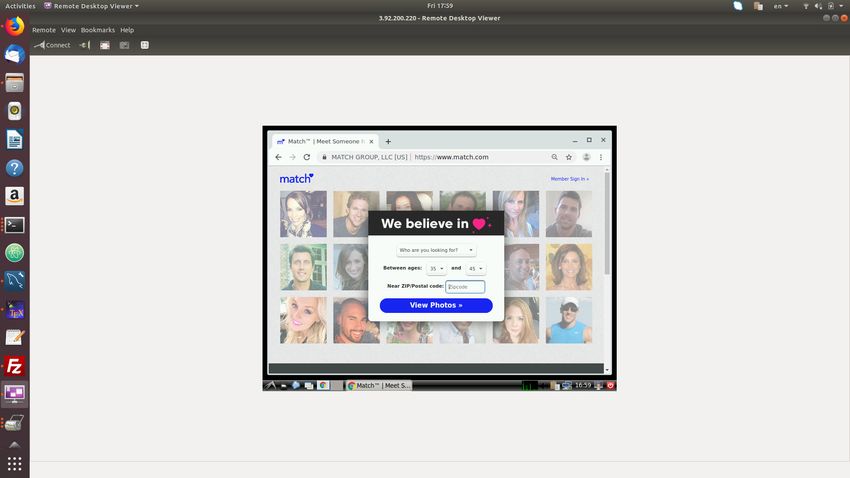Open the Help menu
The width and height of the screenshot is (850, 478).
tap(127, 30)
